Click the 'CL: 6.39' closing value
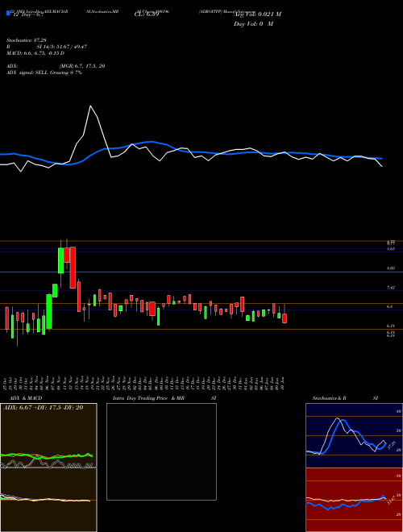This screenshot has height=532, width=403. (147, 15)
